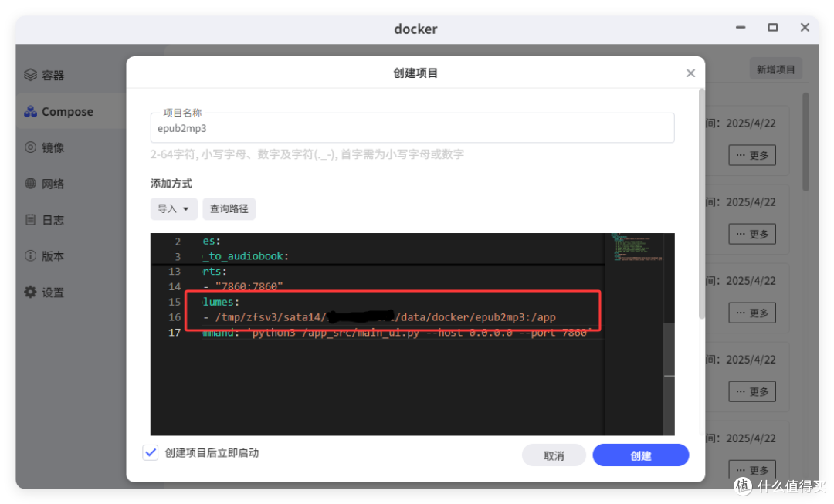Click the blue 创建 button
834x504 pixels.
pos(640,455)
